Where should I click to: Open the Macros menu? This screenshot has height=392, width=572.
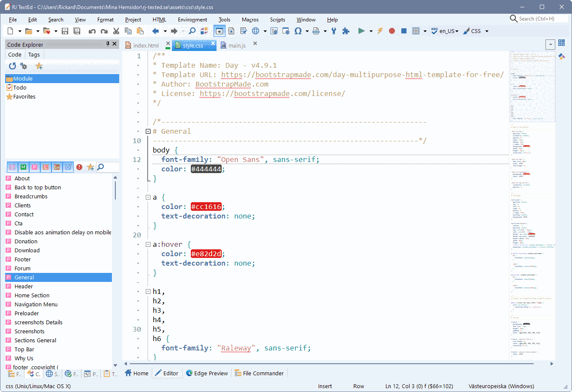250,20
